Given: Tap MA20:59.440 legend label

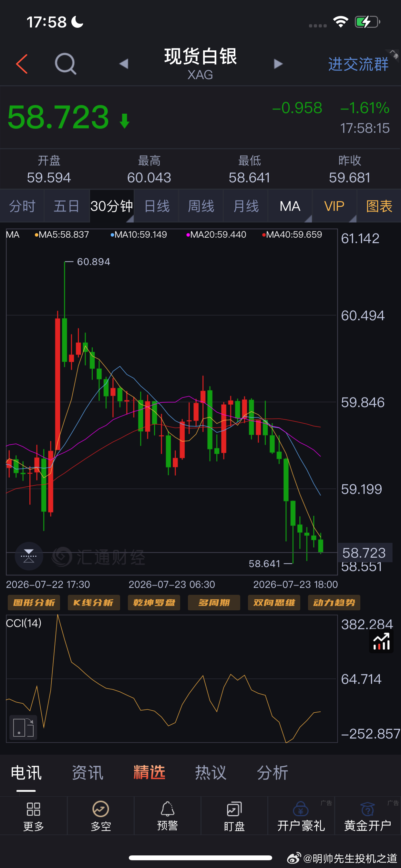Looking at the screenshot, I should tap(216, 234).
